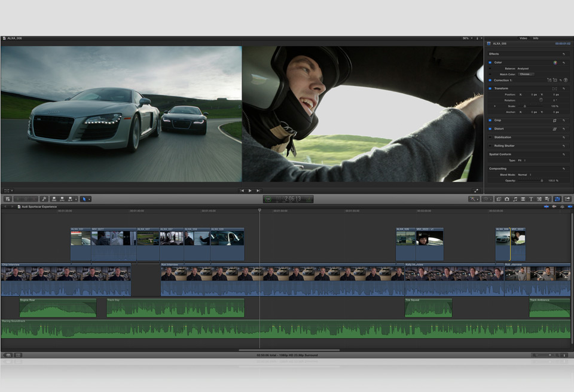The image size is (574, 392).
Task: Reset the Effects section arrow
Action: (564, 54)
